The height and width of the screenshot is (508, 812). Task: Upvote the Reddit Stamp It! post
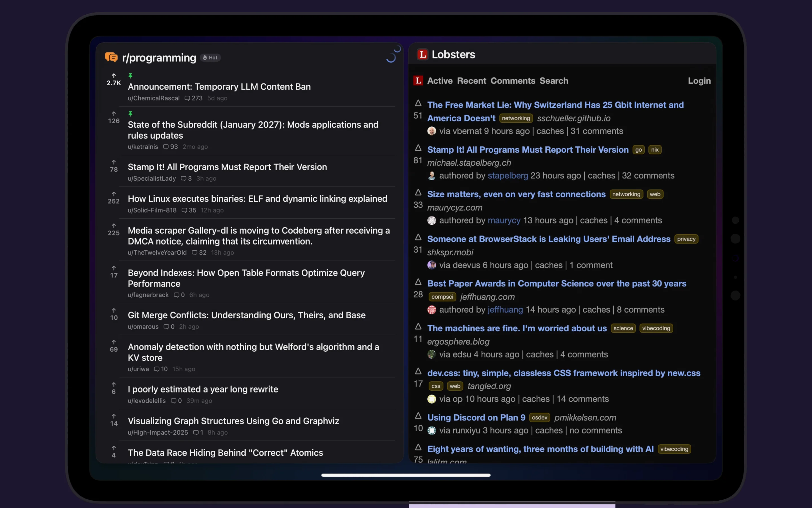(114, 162)
